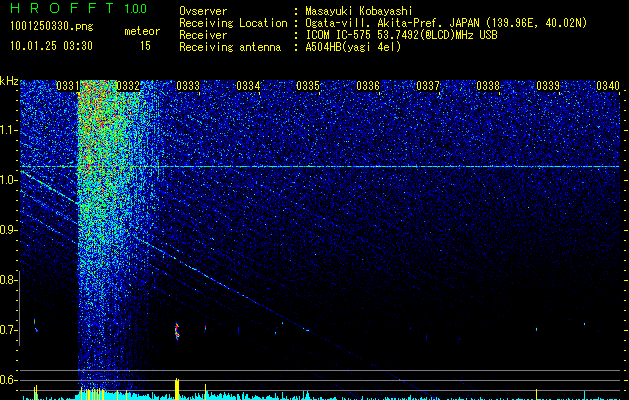Click the 1.1 kHz axis label
Viewport: 629px width, 400px height.
click(8, 130)
